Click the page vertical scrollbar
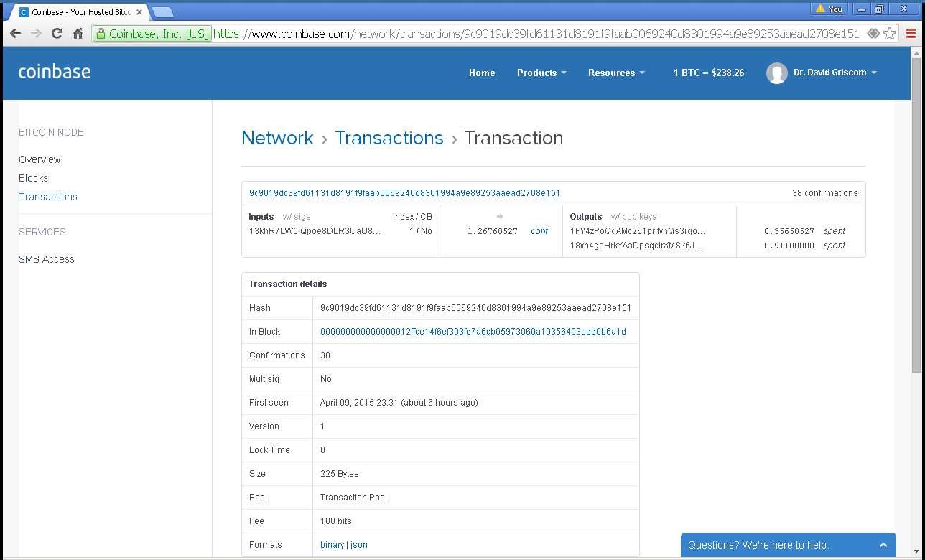Viewport: 925px width, 560px height. (x=916, y=215)
